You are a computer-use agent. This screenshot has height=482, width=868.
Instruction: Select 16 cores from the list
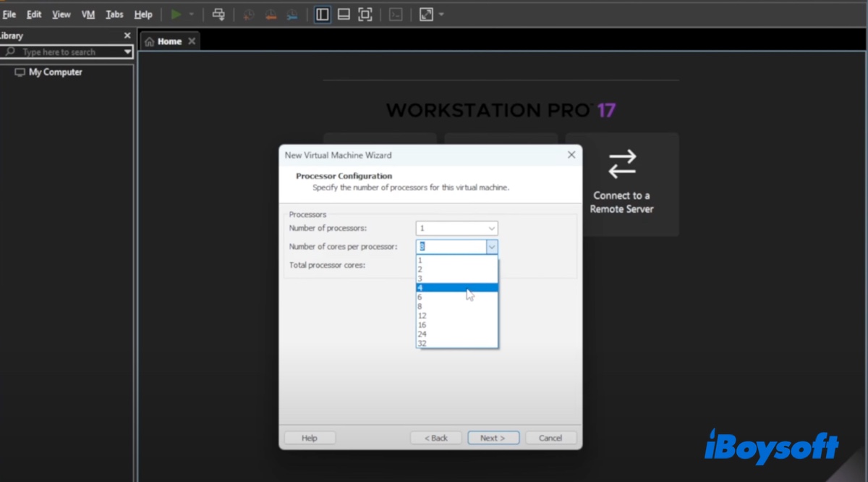click(x=422, y=325)
